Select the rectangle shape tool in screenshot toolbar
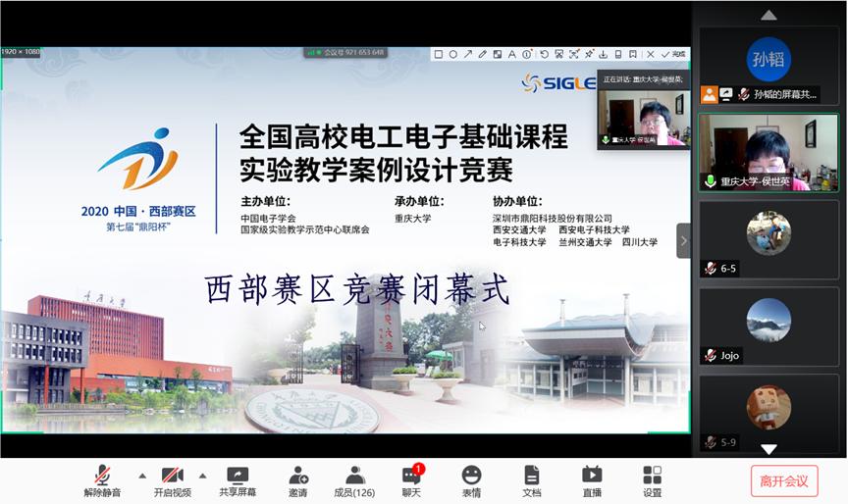This screenshot has width=848, height=504. [x=439, y=55]
